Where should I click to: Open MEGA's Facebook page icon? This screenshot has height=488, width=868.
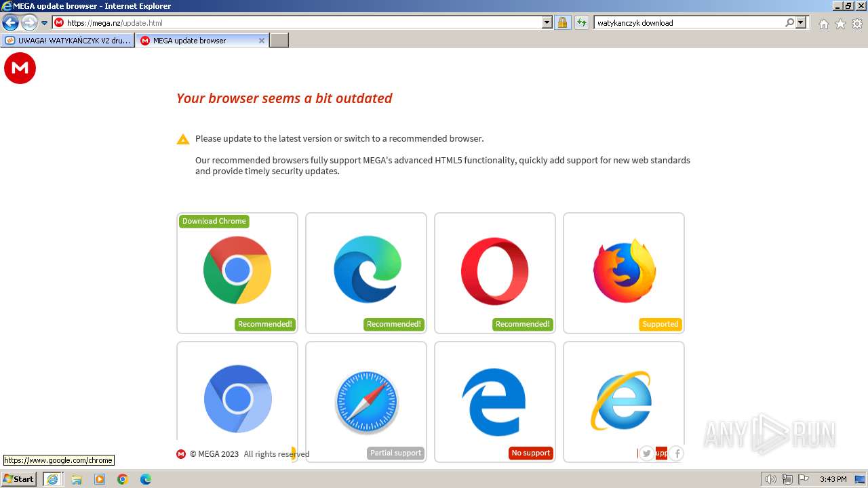click(x=676, y=453)
